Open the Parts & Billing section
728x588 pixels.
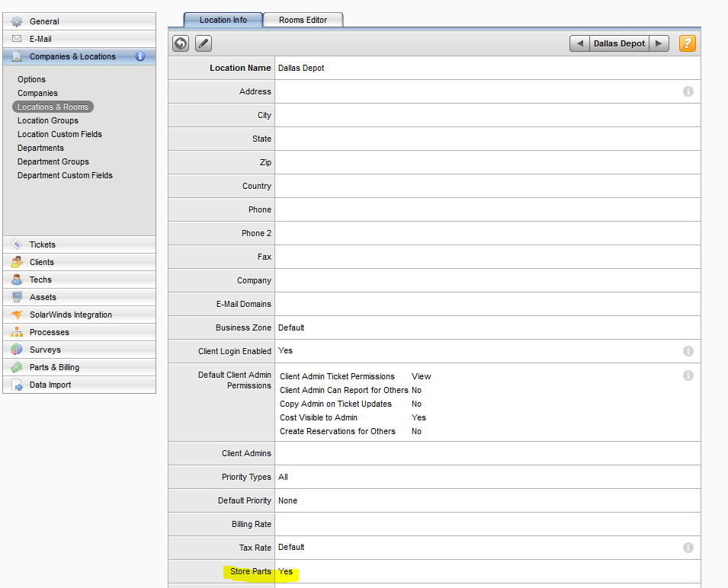coord(79,367)
